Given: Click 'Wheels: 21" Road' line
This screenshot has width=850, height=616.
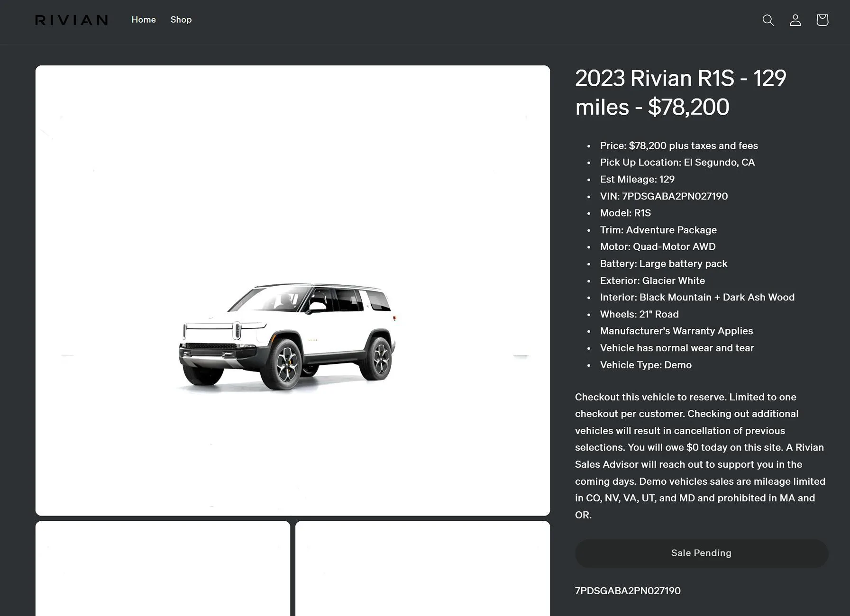Looking at the screenshot, I should pos(639,314).
